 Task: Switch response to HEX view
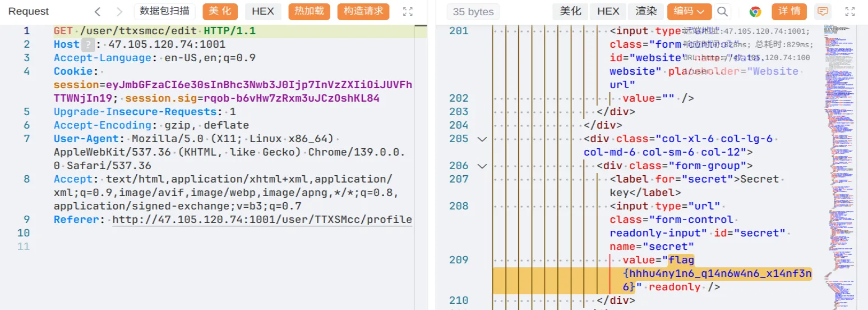pos(608,11)
